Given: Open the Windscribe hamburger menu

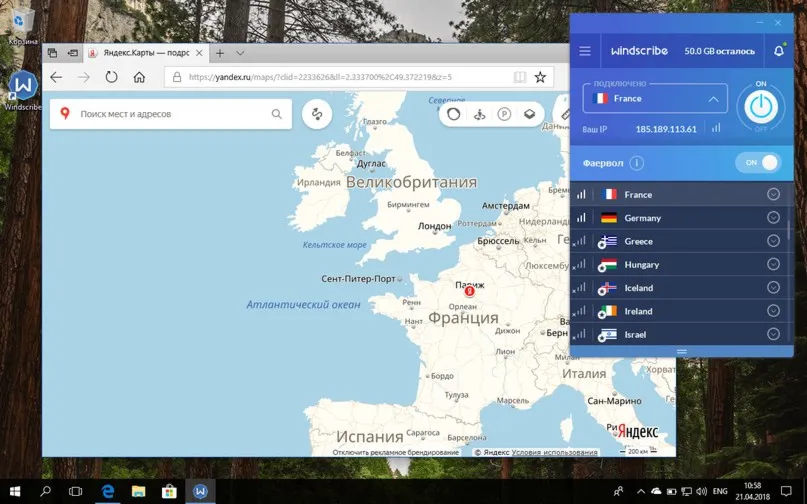Looking at the screenshot, I should (585, 51).
